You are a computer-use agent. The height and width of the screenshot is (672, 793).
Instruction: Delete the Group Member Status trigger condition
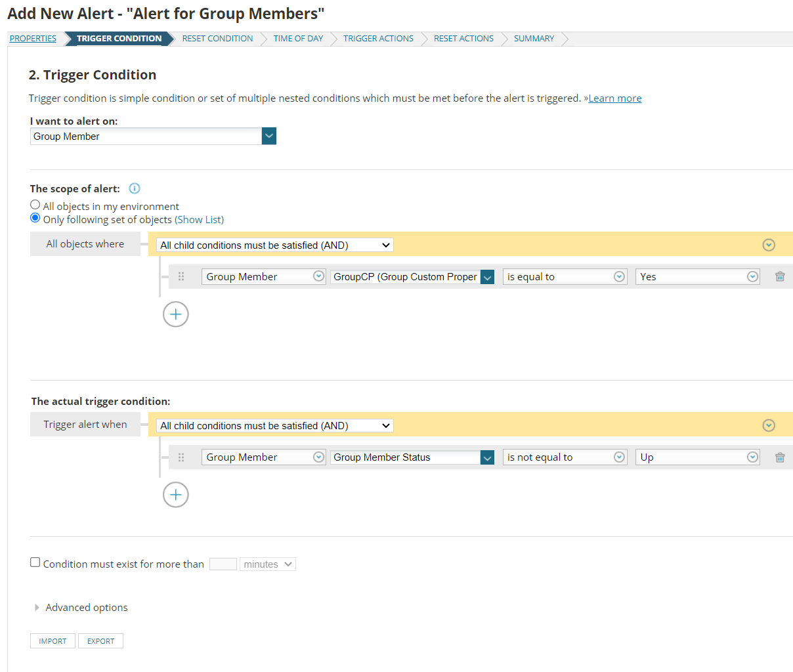click(x=780, y=457)
